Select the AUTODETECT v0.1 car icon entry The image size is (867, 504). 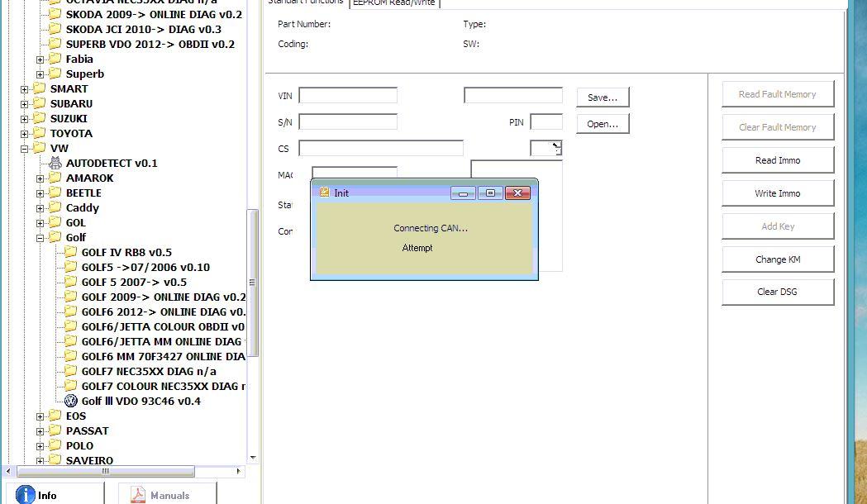[x=55, y=163]
